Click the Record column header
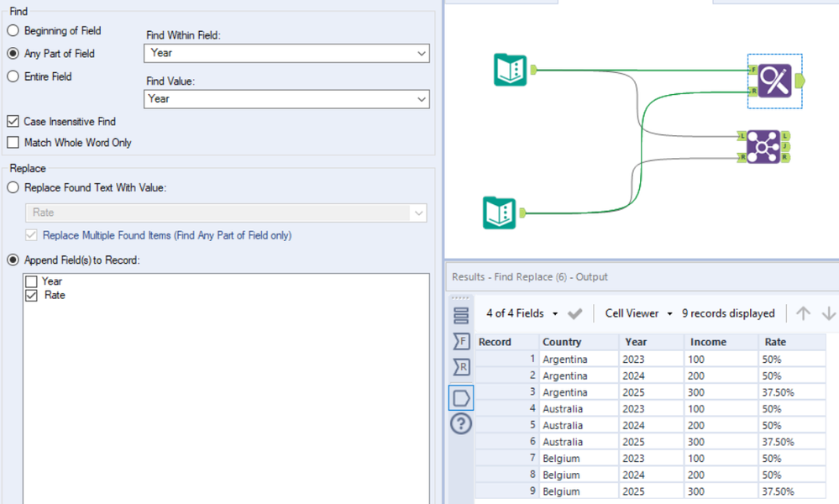839x504 pixels. click(506, 342)
